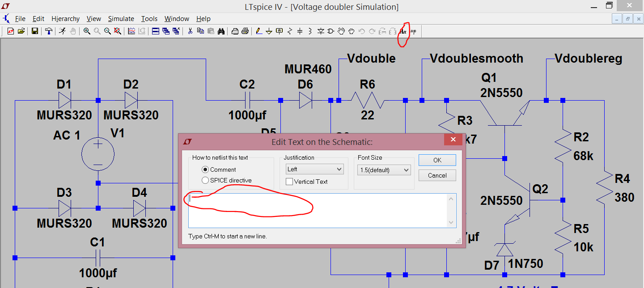This screenshot has height=288, width=644.
Task: Close the Edit Text dialog with X
Action: coord(453,140)
